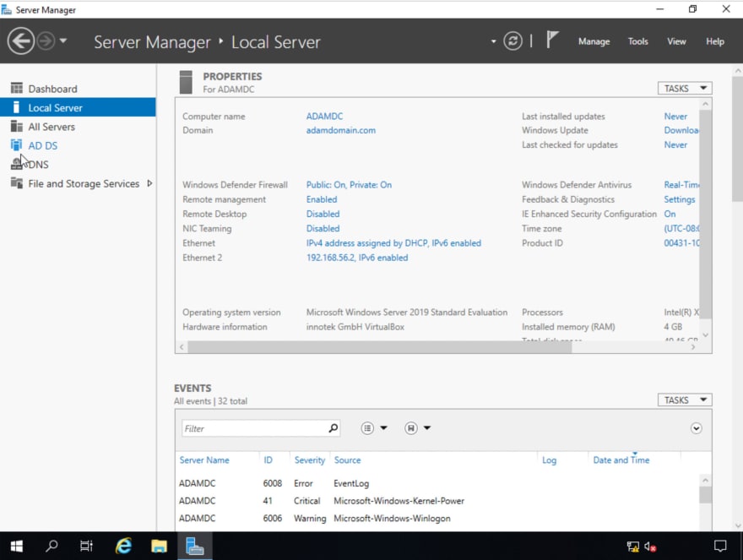Image resolution: width=743 pixels, height=560 pixels.
Task: Sort events by Date and Time column
Action: pyautogui.click(x=621, y=460)
